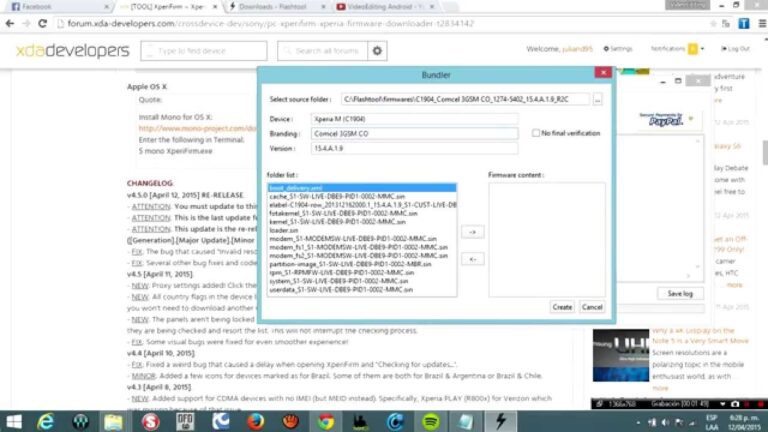Move file back to folder list with <-
This screenshot has height=432, width=768.
coord(473,259)
